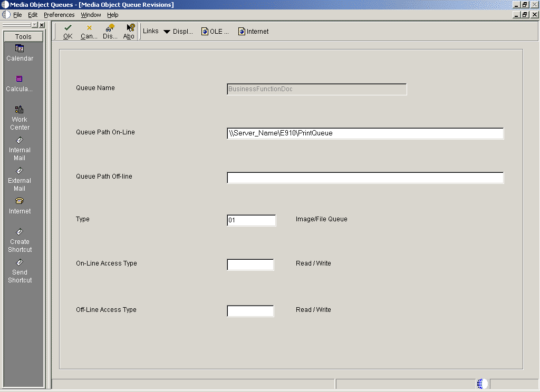This screenshot has height=392, width=540.
Task: Open the Calendar tool icon
Action: tap(20, 48)
